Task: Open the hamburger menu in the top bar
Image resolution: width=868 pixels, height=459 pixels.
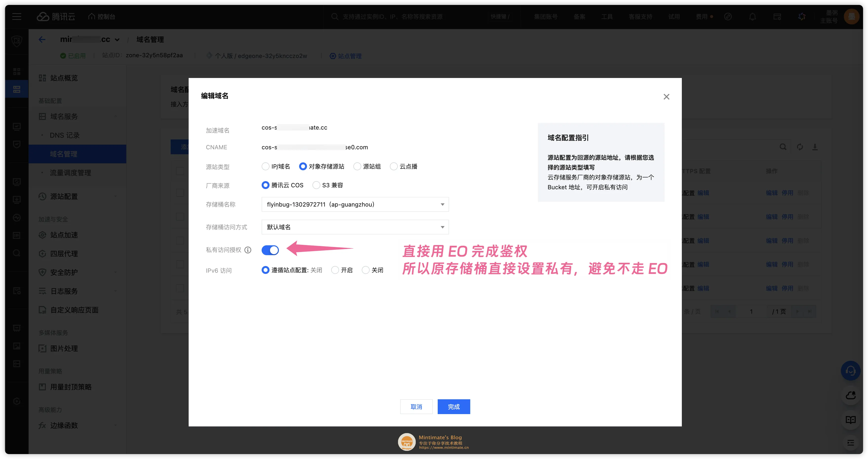Action: 17,17
